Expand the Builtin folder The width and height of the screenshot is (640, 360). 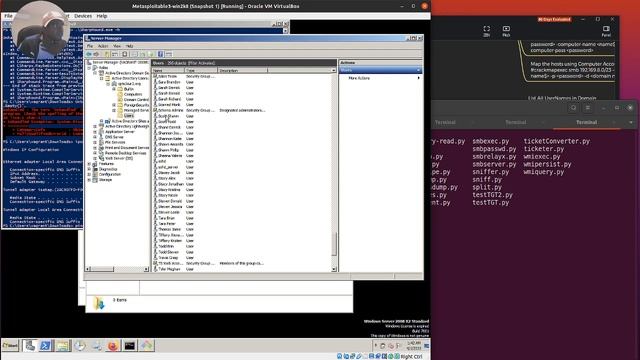[x=114, y=89]
